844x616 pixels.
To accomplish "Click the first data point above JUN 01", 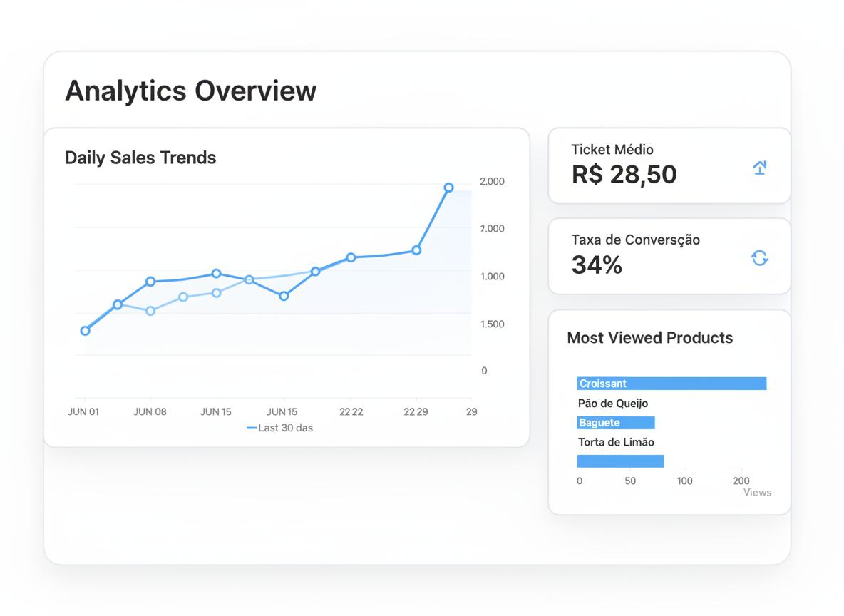I will (85, 331).
